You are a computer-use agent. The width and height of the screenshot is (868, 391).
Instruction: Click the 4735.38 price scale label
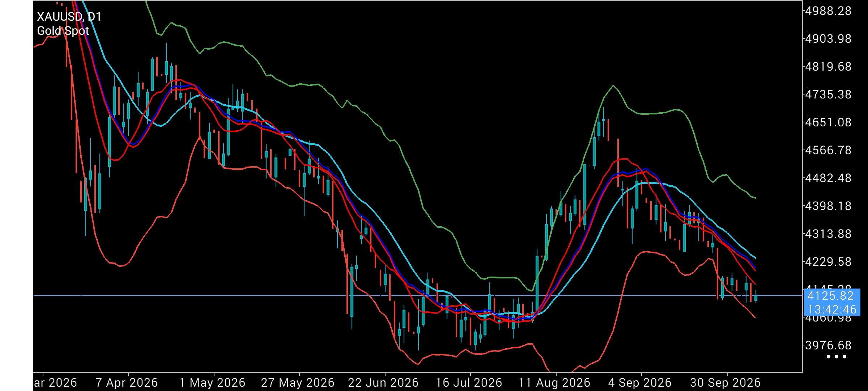pyautogui.click(x=828, y=94)
